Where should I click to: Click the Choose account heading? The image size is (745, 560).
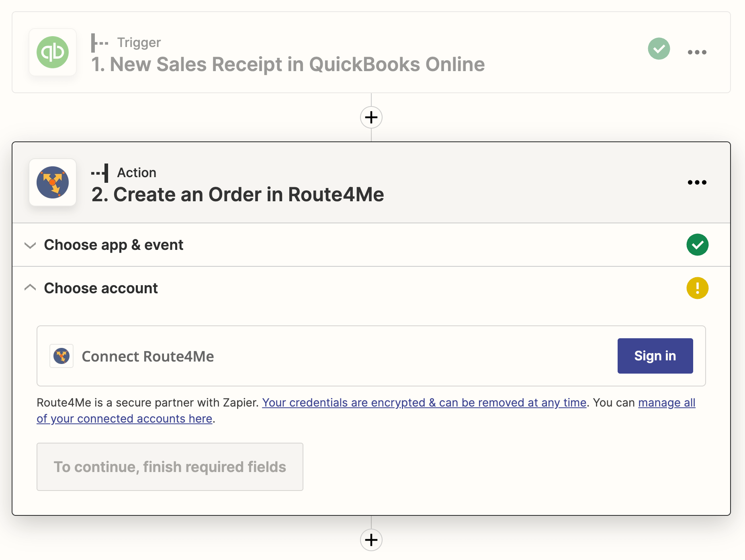click(101, 288)
